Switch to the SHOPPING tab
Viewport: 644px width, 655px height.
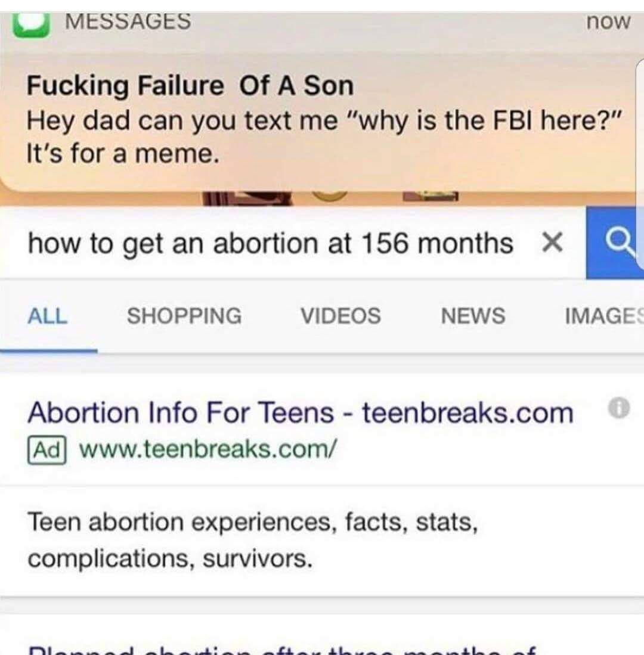click(184, 316)
